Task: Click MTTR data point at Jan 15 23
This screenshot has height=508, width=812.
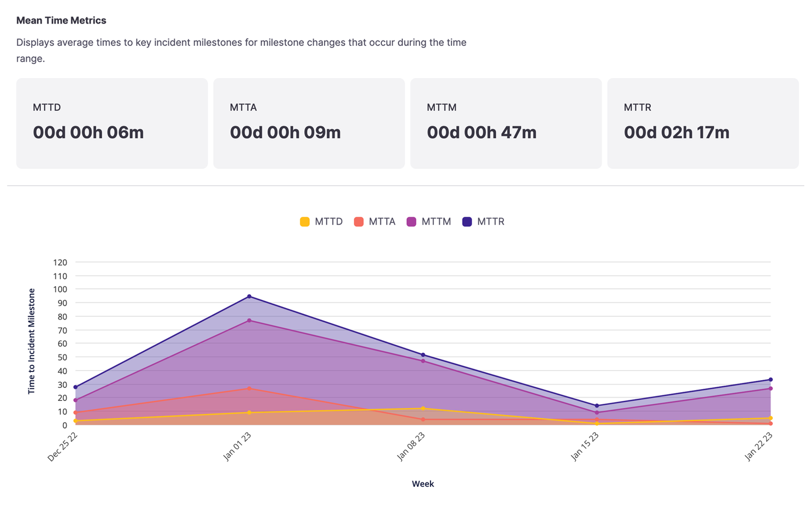Action: point(597,406)
